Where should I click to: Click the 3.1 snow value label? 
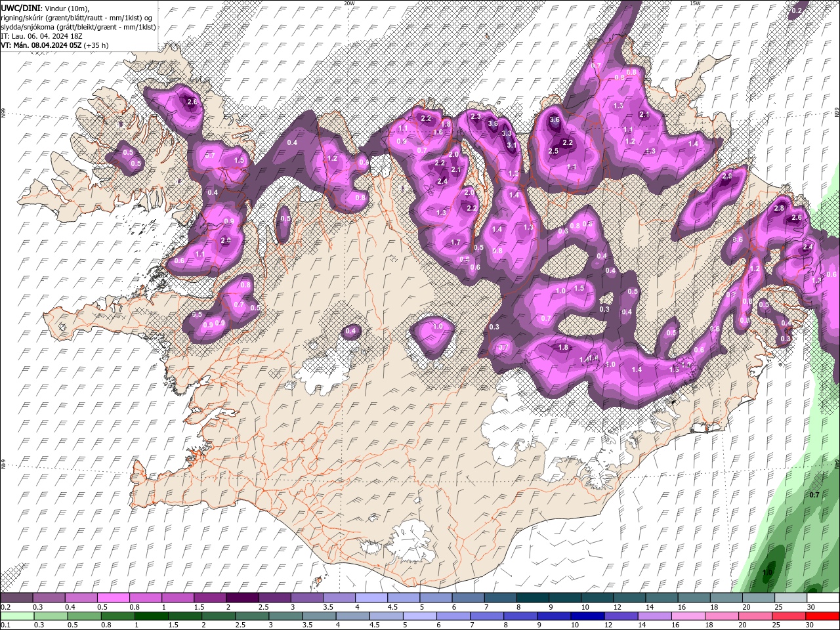pos(513,145)
